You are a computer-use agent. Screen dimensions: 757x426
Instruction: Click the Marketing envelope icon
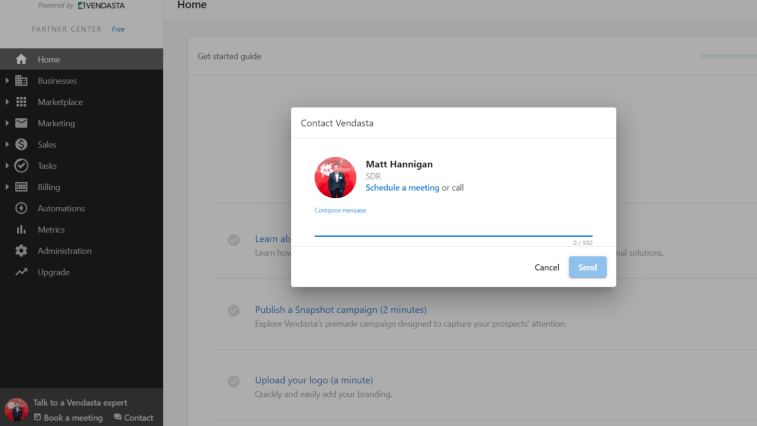[x=21, y=123]
